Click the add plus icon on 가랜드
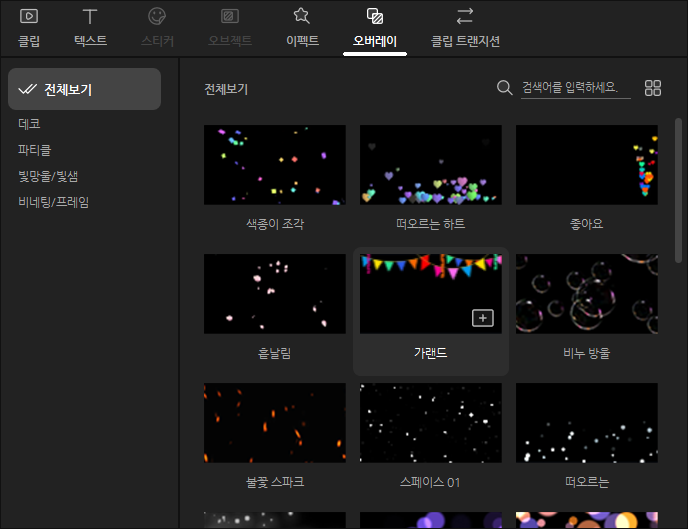 tap(483, 318)
